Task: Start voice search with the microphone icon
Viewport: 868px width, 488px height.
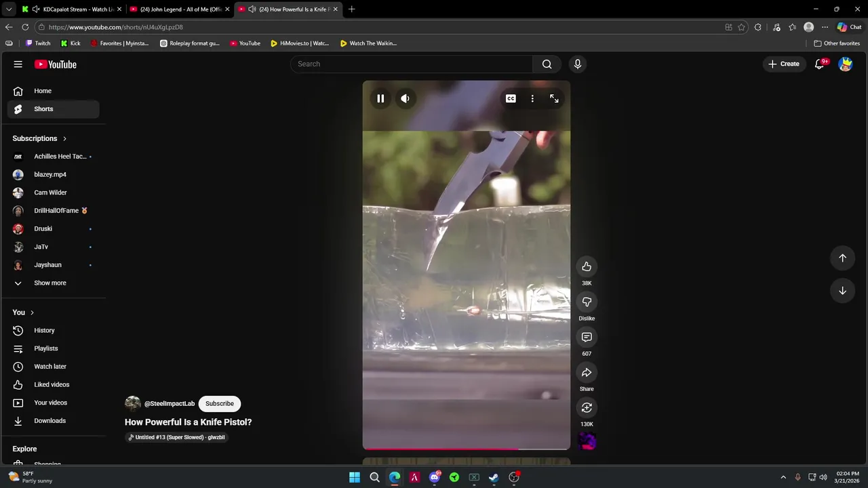Action: [x=578, y=64]
